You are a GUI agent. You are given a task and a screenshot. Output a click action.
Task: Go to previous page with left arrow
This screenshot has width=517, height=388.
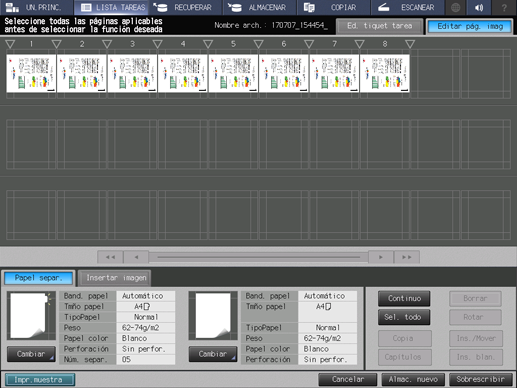tap(136, 257)
